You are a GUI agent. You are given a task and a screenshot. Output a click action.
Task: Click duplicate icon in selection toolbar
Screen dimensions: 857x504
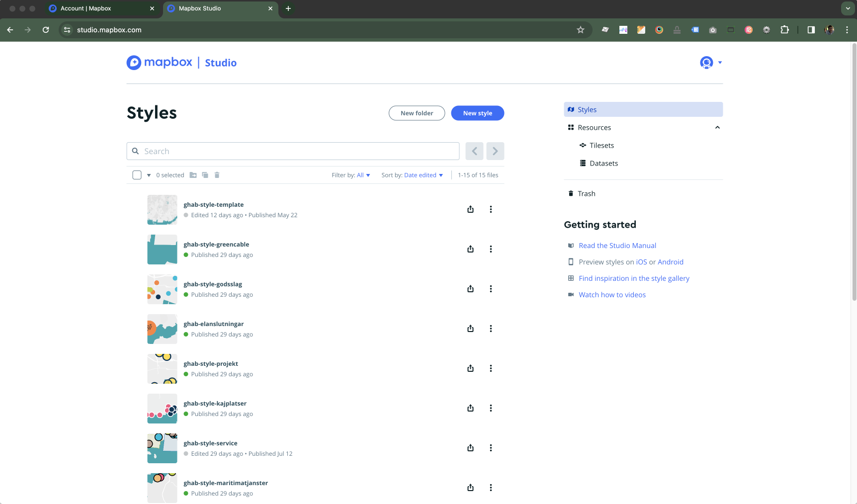[205, 175]
